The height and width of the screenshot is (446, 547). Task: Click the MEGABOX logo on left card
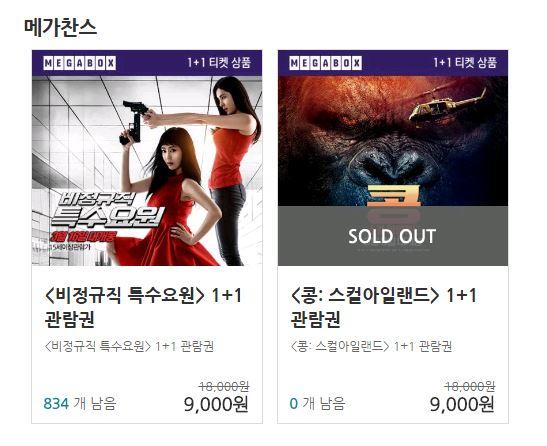[80, 63]
